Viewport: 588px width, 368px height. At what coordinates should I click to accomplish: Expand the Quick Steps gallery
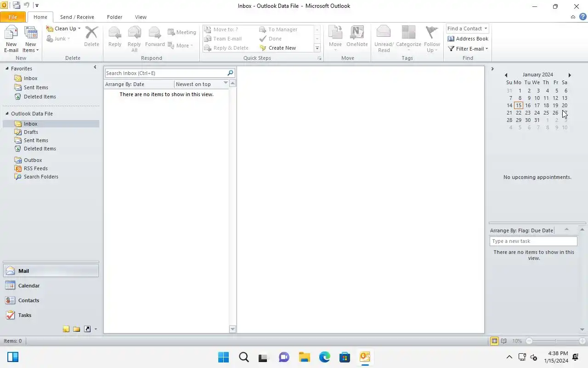tap(317, 48)
